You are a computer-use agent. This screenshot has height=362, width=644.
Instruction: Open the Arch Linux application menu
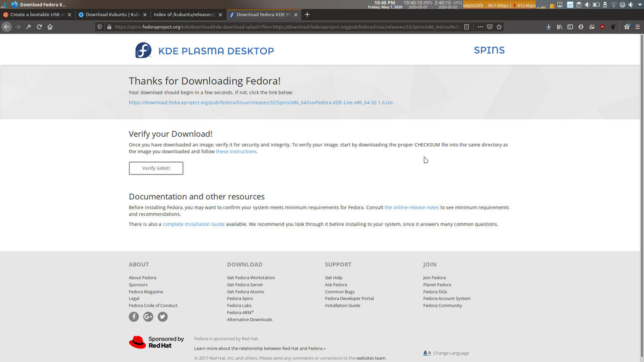[x=4, y=4]
